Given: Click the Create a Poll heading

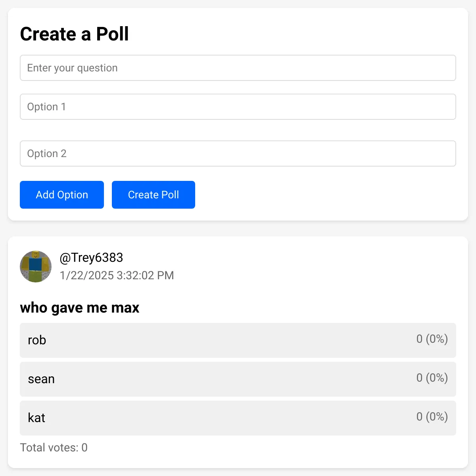Looking at the screenshot, I should point(74,34).
